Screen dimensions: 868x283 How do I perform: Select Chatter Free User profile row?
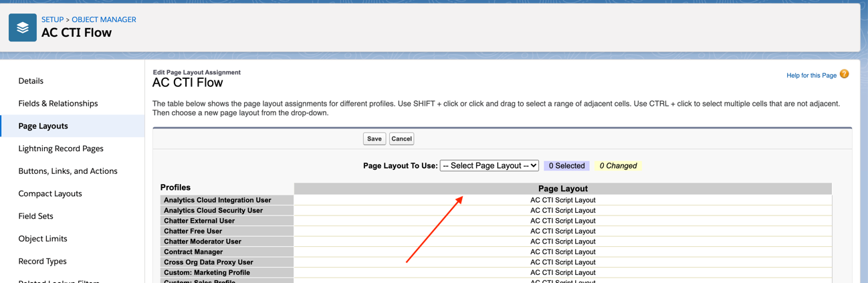(x=227, y=231)
